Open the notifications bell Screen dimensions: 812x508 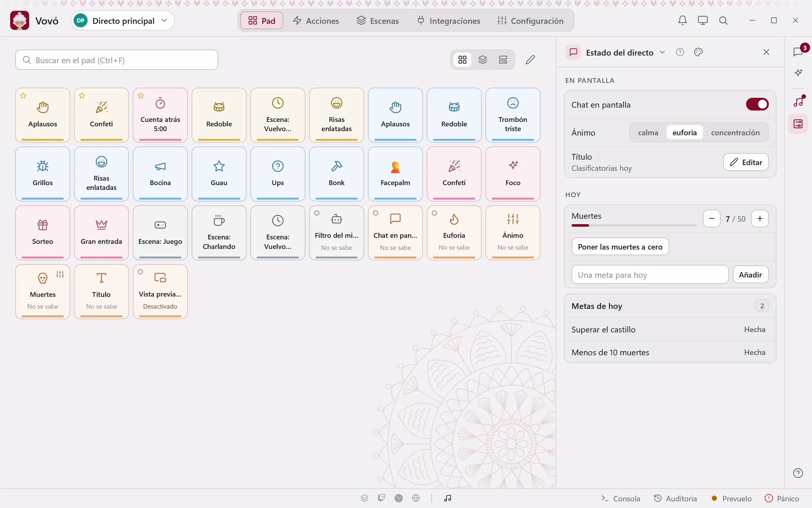[x=682, y=21]
